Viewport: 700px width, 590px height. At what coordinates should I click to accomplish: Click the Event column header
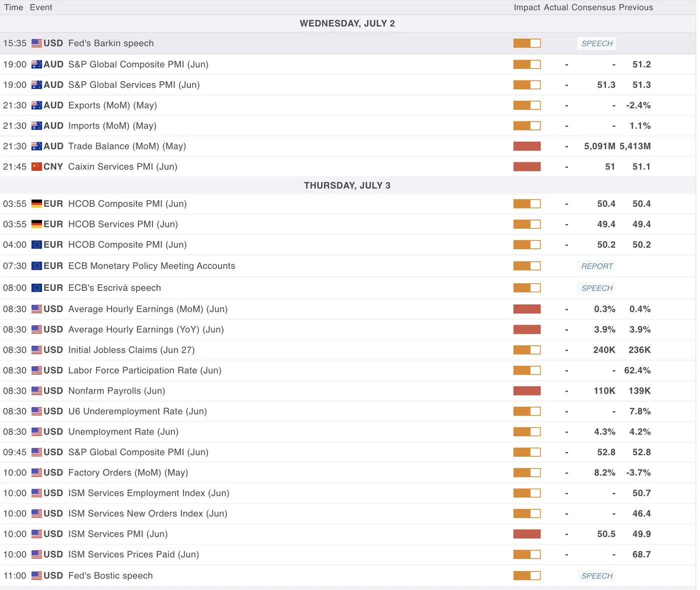pos(41,7)
